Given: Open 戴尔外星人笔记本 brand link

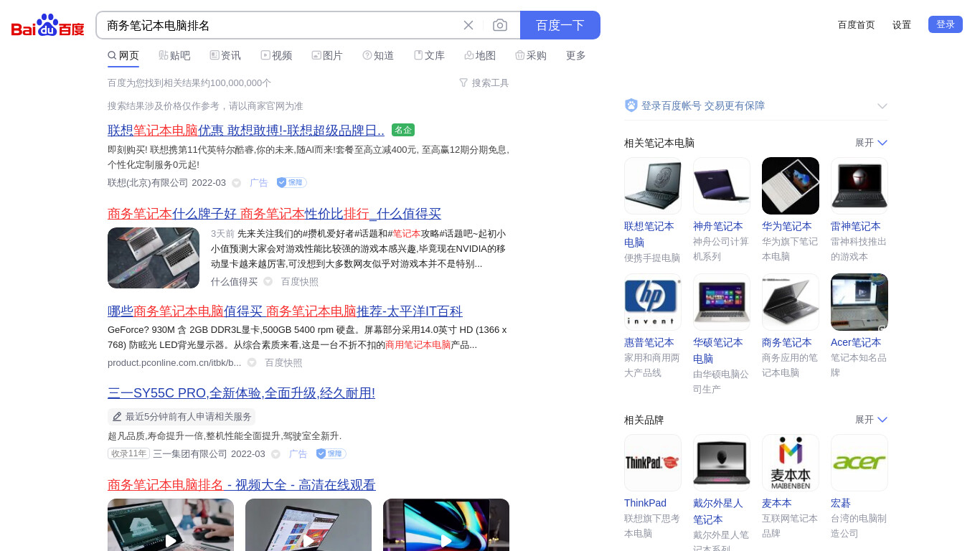Looking at the screenshot, I should [x=718, y=511].
